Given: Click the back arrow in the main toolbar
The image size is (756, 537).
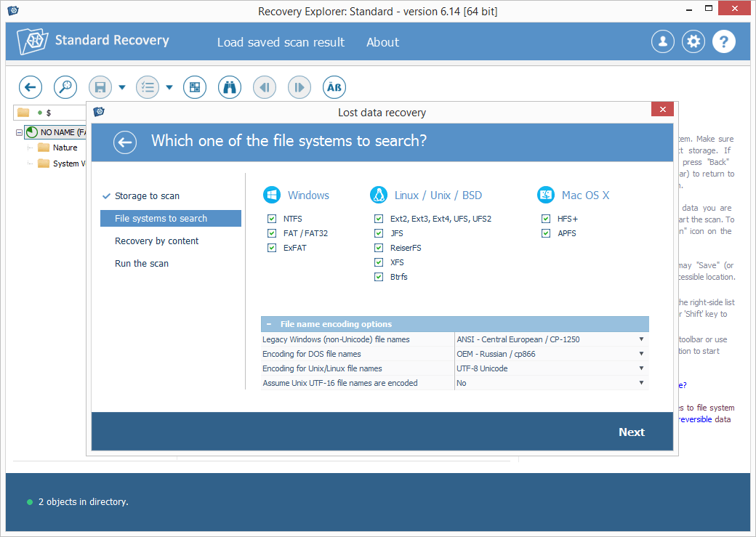Looking at the screenshot, I should [x=31, y=87].
